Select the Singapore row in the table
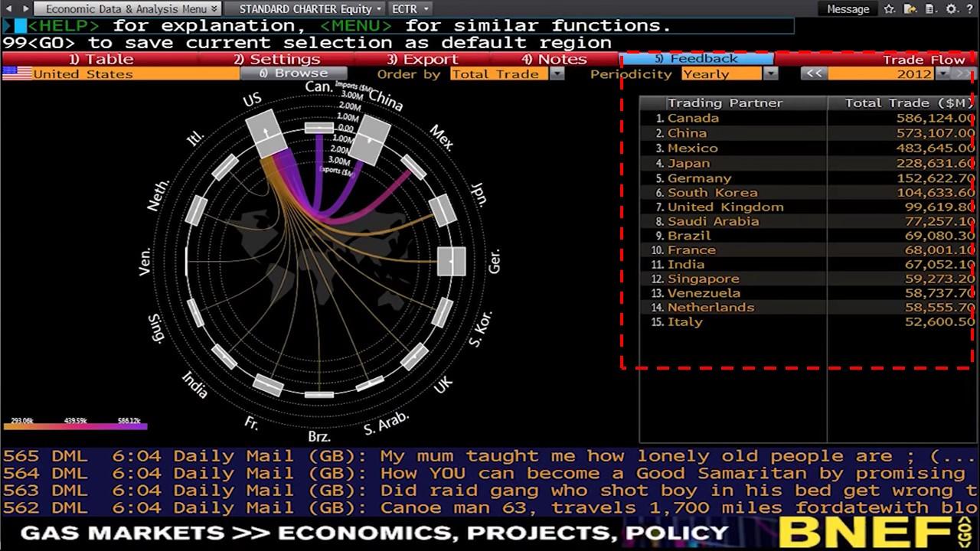Image resolution: width=980 pixels, height=551 pixels. pyautogui.click(x=808, y=279)
